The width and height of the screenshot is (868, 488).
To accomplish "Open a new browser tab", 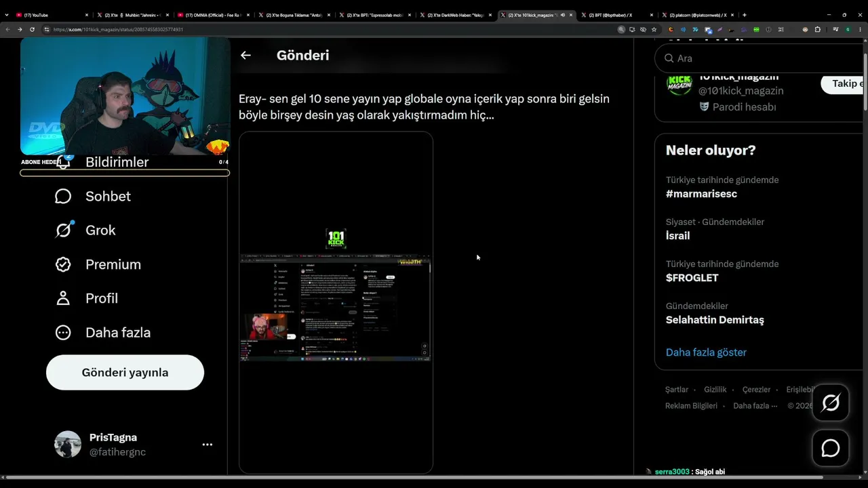I will (x=745, y=15).
